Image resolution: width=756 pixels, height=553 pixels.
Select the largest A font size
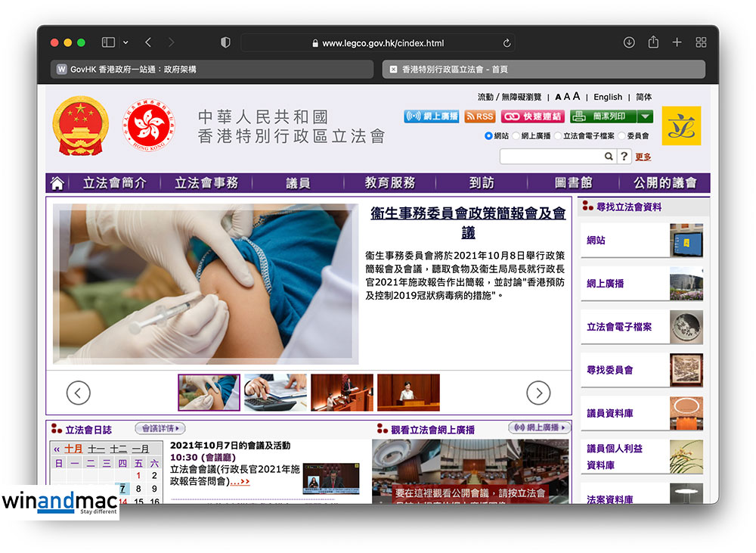576,96
